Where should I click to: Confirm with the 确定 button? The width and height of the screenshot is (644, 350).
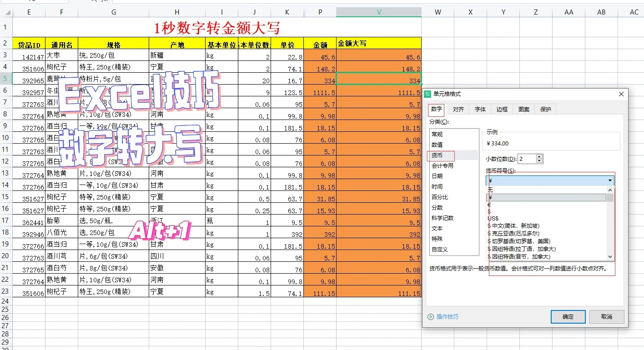pos(568,317)
